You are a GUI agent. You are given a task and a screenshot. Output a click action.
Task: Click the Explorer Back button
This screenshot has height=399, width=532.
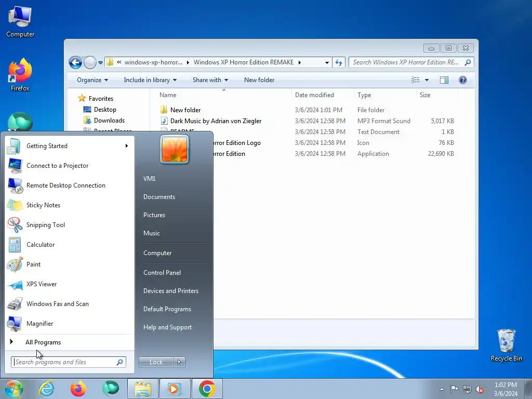[x=75, y=62]
